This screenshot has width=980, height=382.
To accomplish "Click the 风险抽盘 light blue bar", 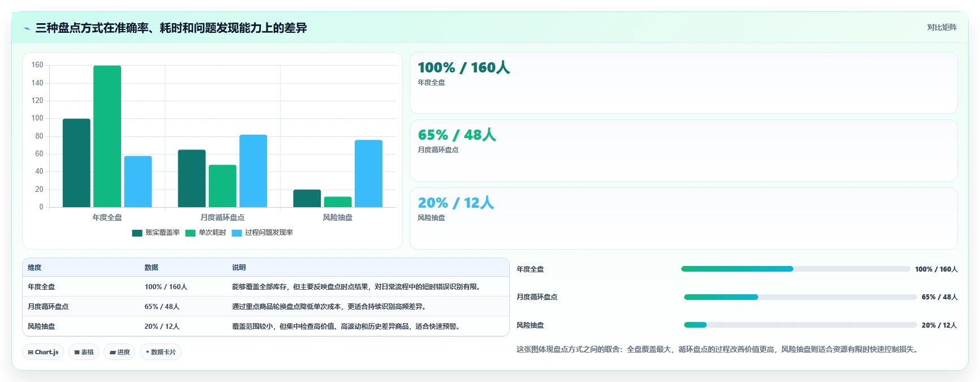I will pyautogui.click(x=368, y=174).
